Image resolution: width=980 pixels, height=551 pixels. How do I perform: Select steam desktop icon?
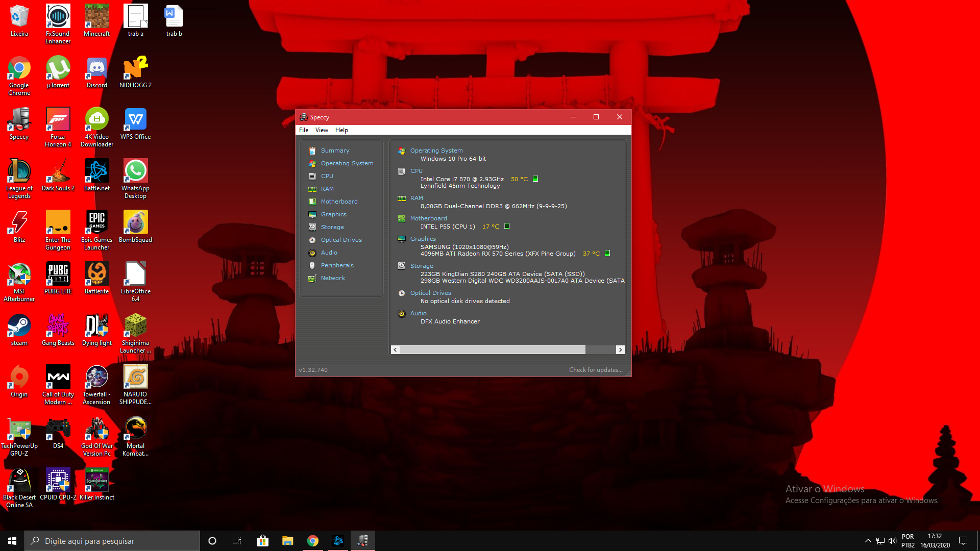pos(19,330)
